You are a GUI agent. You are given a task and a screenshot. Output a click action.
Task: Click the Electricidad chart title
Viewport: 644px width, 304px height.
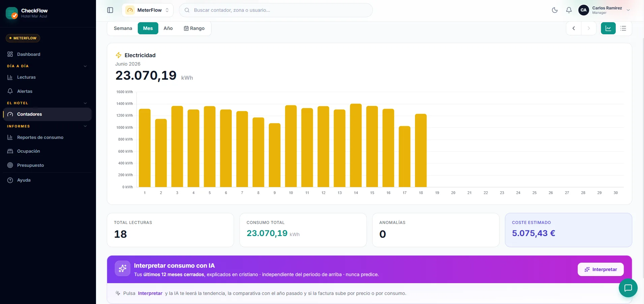pos(140,55)
